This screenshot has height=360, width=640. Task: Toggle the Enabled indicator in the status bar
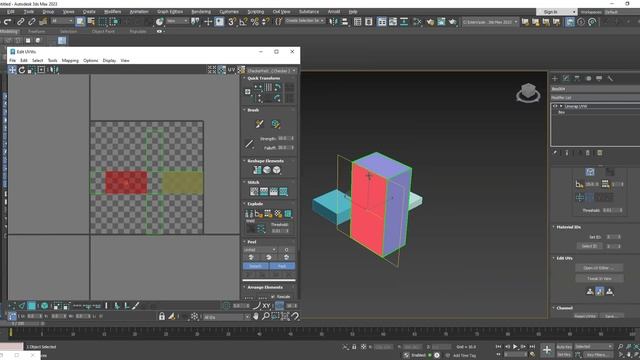430,355
